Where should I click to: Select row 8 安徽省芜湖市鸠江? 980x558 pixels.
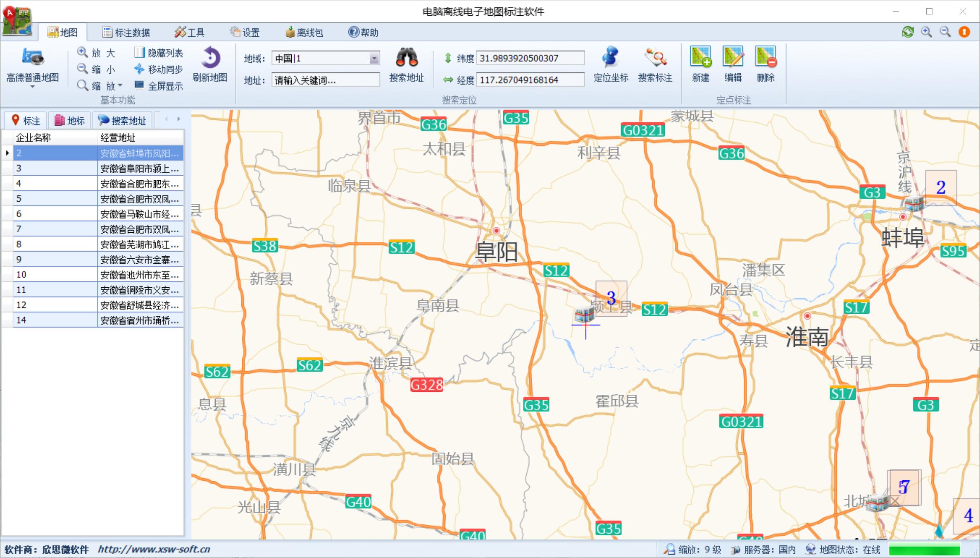pyautogui.click(x=98, y=244)
